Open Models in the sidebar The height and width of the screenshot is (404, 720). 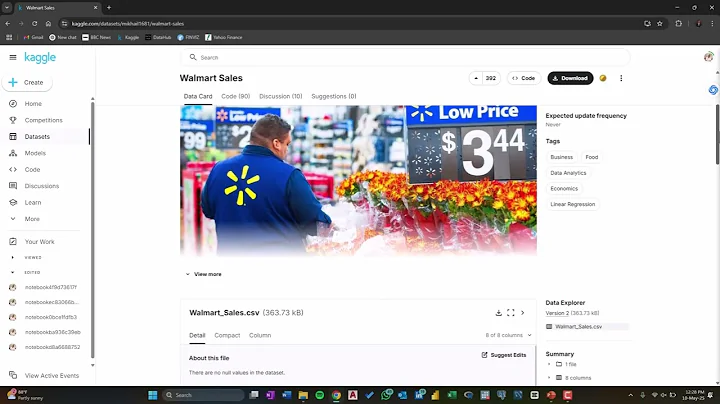35,153
